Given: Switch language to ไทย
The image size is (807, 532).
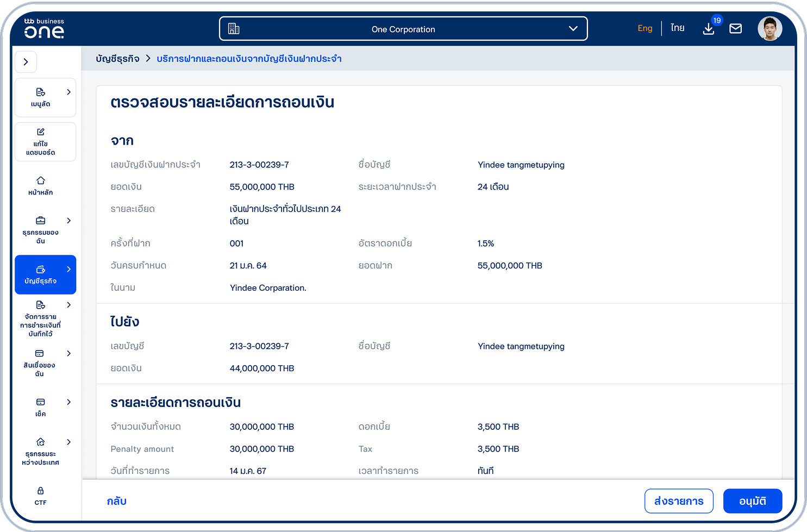Looking at the screenshot, I should pyautogui.click(x=677, y=28).
